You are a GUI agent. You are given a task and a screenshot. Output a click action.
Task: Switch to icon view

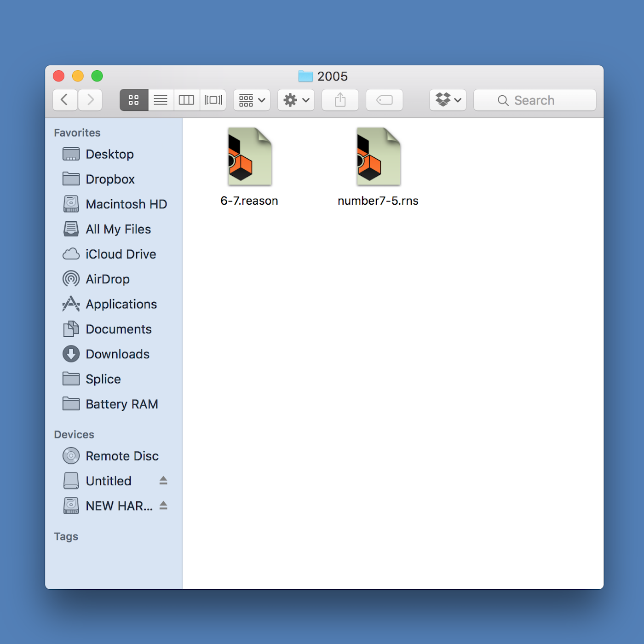click(x=134, y=100)
